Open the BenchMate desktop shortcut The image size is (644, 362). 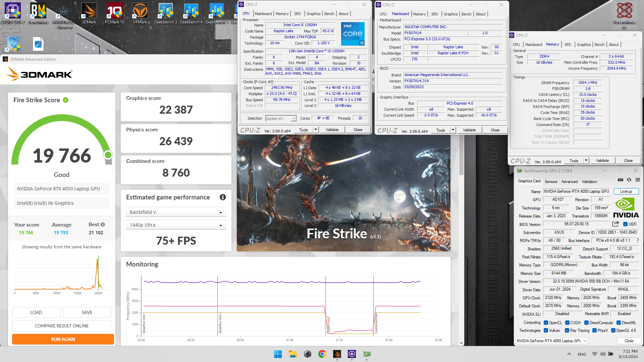point(38,13)
